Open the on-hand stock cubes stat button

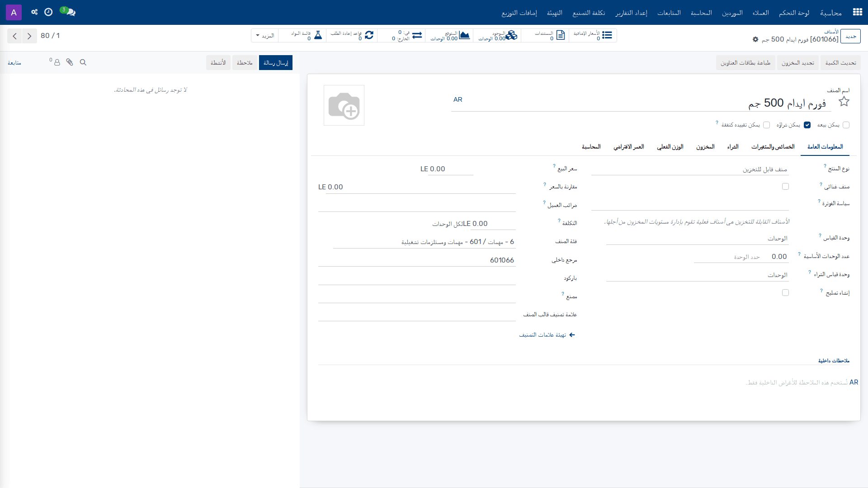coord(497,36)
